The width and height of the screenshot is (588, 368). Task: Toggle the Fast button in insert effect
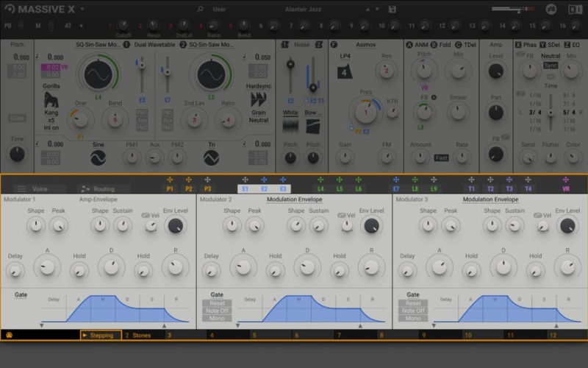click(x=442, y=158)
